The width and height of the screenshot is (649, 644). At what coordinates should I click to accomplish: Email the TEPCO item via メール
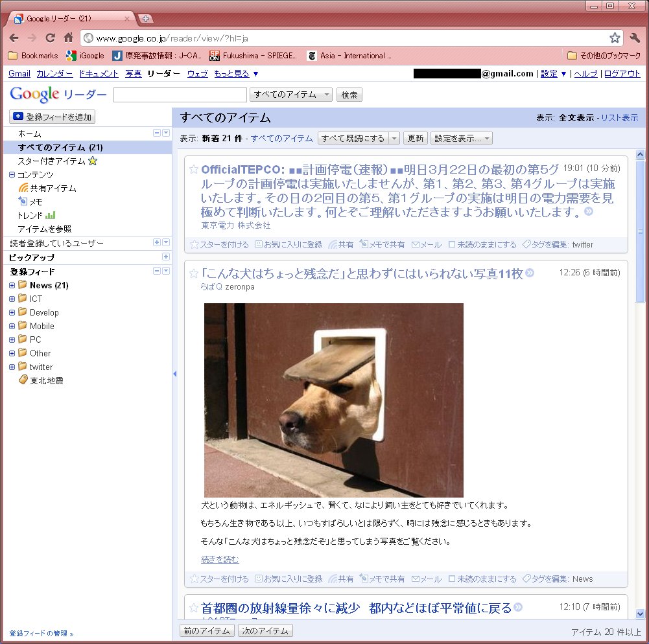click(427, 244)
